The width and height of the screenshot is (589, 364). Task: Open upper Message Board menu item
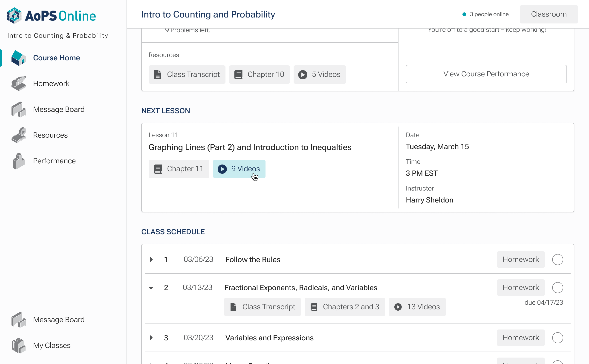point(59,109)
